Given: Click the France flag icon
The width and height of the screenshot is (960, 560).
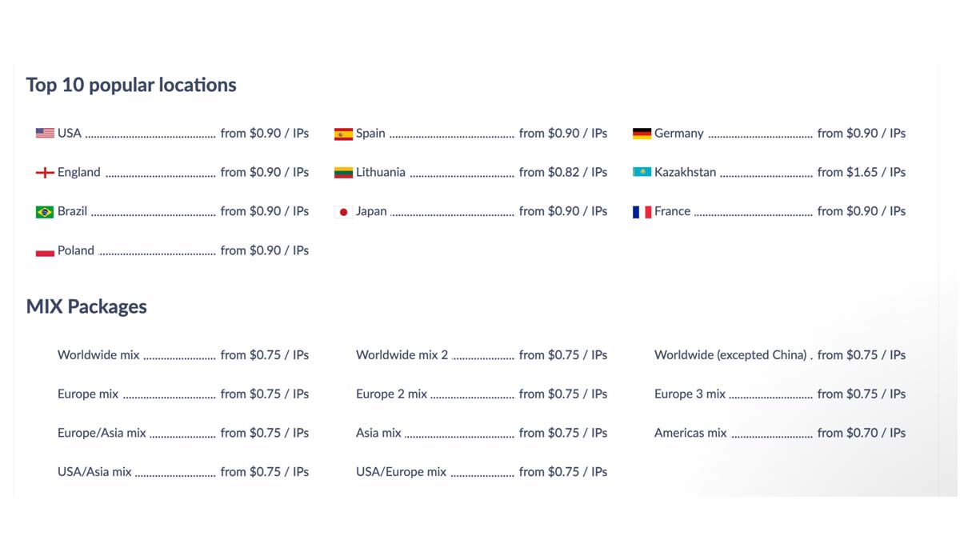Looking at the screenshot, I should pyautogui.click(x=642, y=212).
